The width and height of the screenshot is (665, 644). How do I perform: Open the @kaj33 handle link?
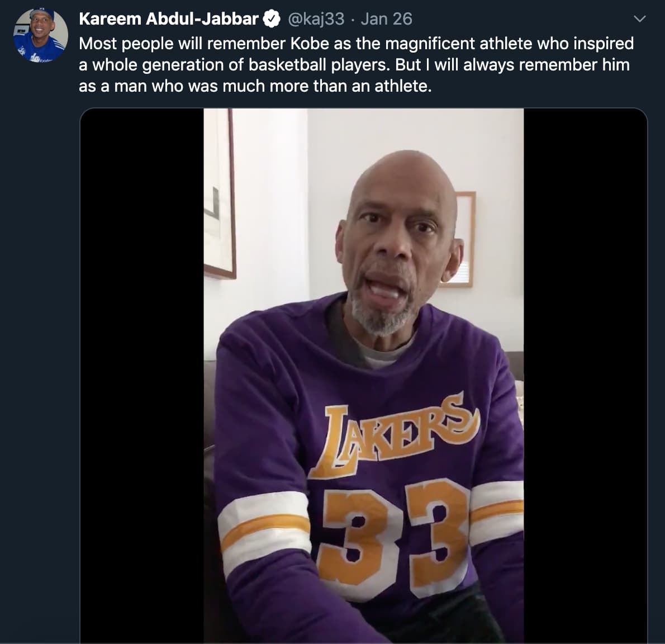click(x=316, y=19)
